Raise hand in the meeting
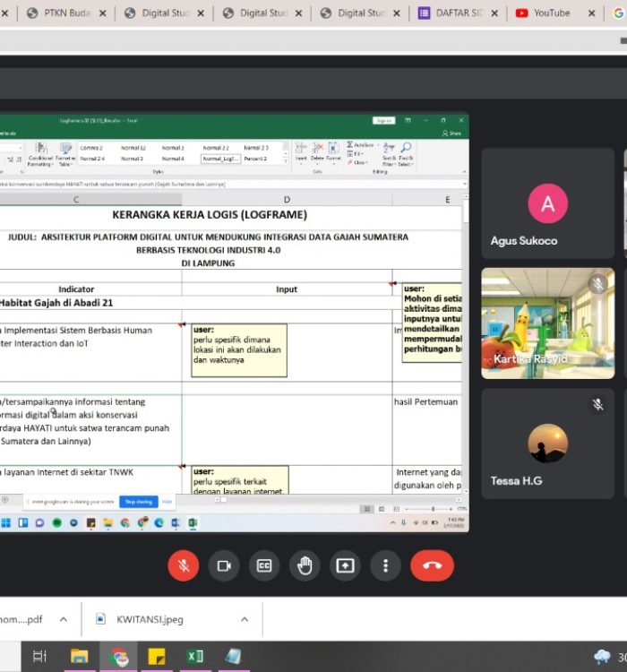 pyautogui.click(x=305, y=565)
